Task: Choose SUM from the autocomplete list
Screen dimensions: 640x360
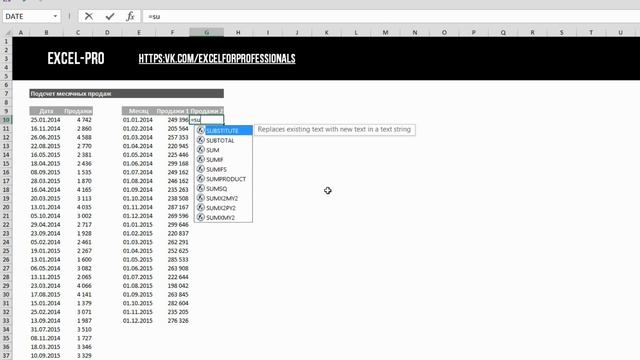Action: tap(223, 150)
